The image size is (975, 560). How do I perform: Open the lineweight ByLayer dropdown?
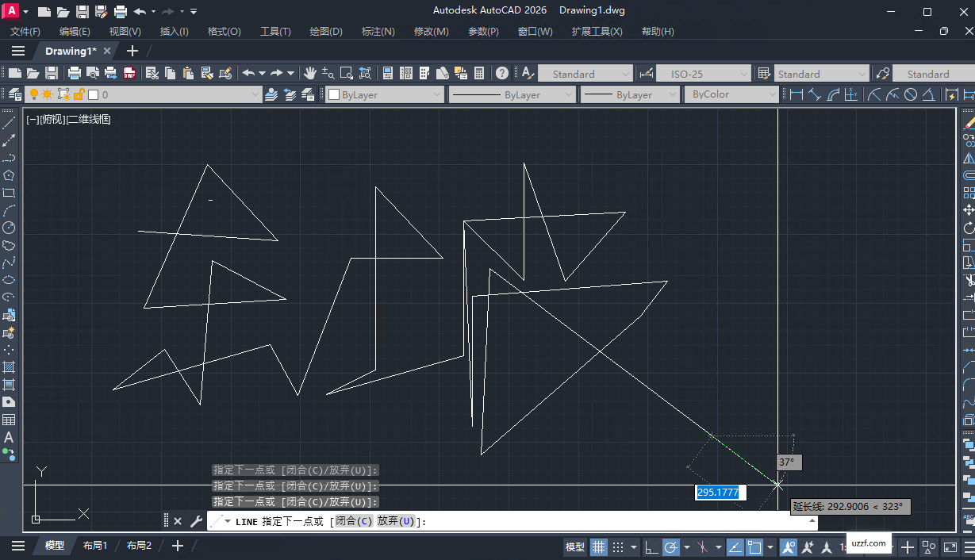point(629,94)
